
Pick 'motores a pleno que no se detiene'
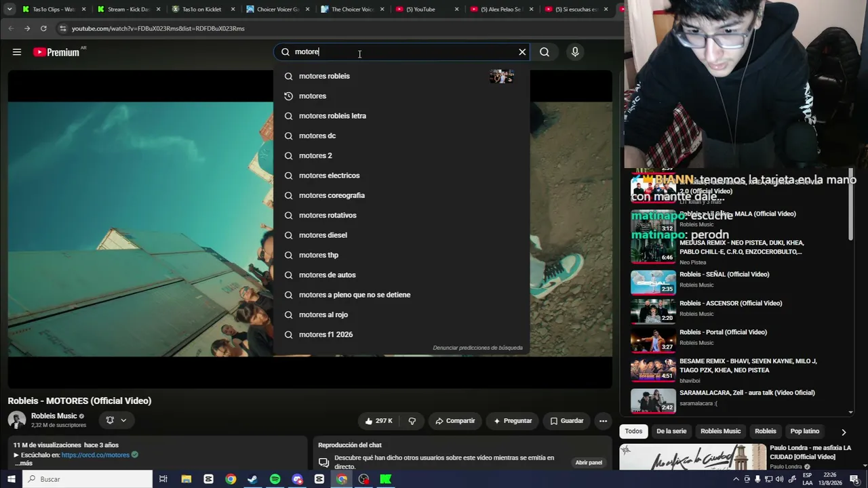(401, 295)
